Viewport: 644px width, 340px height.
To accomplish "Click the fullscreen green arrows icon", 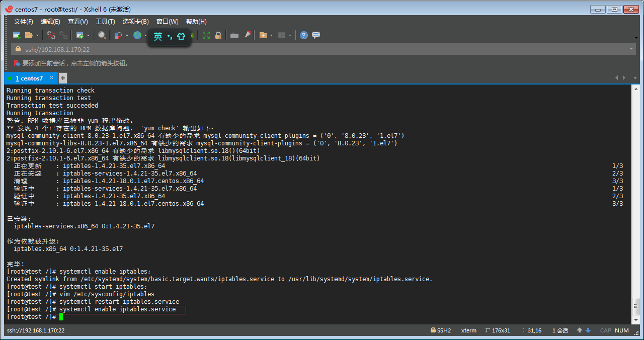I will pyautogui.click(x=206, y=35).
